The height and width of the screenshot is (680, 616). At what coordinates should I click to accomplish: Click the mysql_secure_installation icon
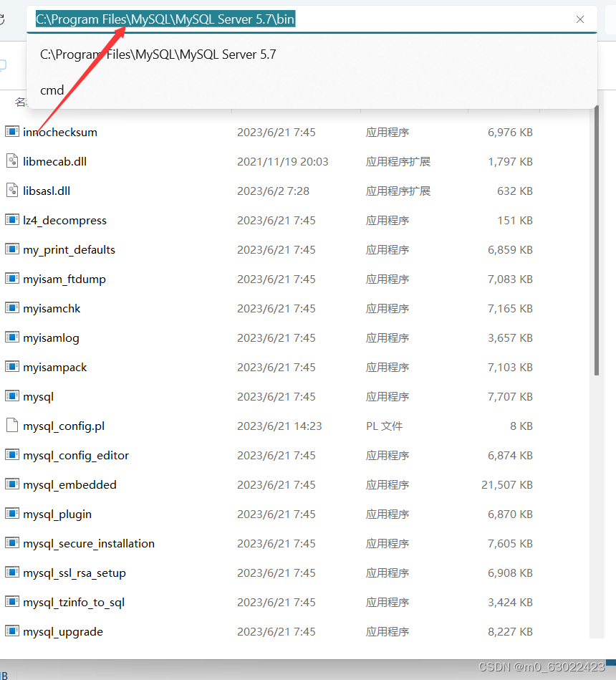pyautogui.click(x=12, y=543)
